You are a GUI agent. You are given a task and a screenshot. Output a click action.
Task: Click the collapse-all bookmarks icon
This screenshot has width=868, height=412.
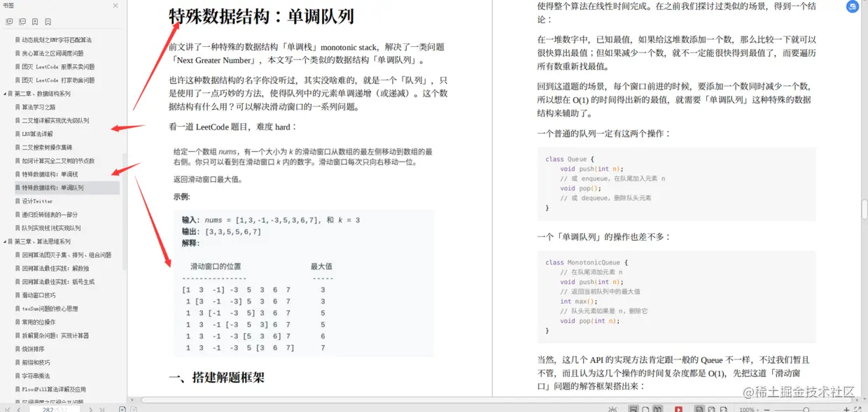coord(22,22)
